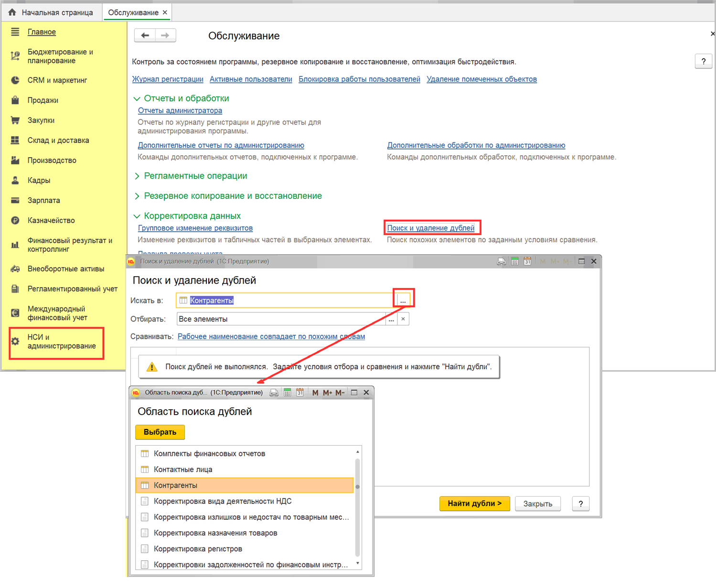Open Поиск и удаление дублей link
This screenshot has height=588, width=716.
tap(431, 228)
